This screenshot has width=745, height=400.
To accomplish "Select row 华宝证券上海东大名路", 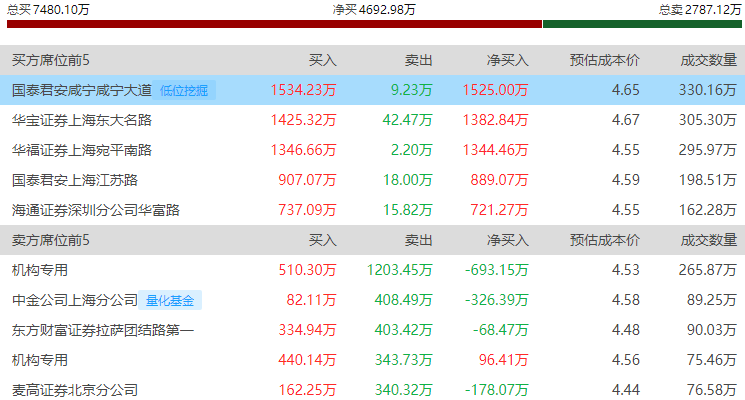I will click(x=372, y=120).
